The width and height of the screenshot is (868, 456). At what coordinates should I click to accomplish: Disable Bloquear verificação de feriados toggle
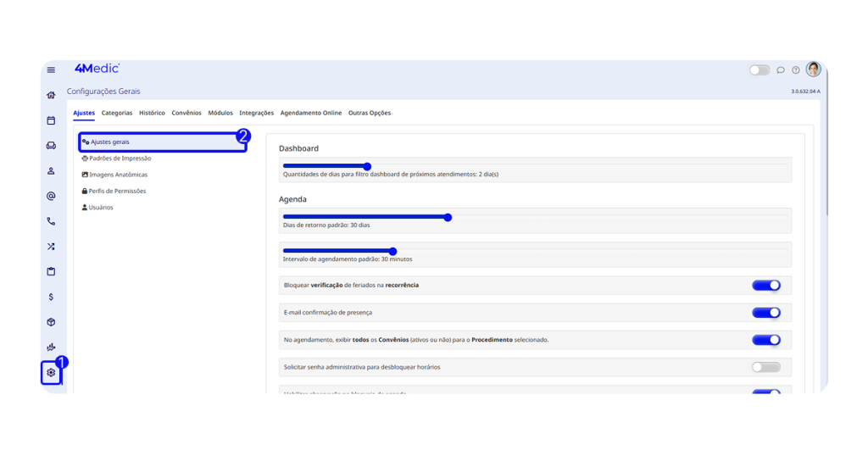click(766, 286)
